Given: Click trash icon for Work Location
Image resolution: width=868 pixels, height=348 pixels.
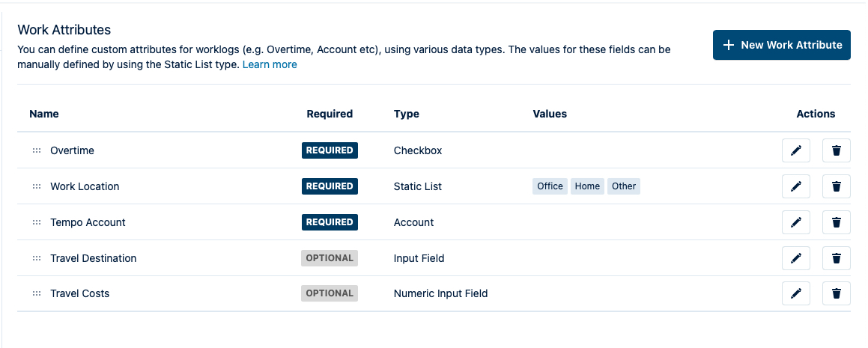Looking at the screenshot, I should 836,186.
